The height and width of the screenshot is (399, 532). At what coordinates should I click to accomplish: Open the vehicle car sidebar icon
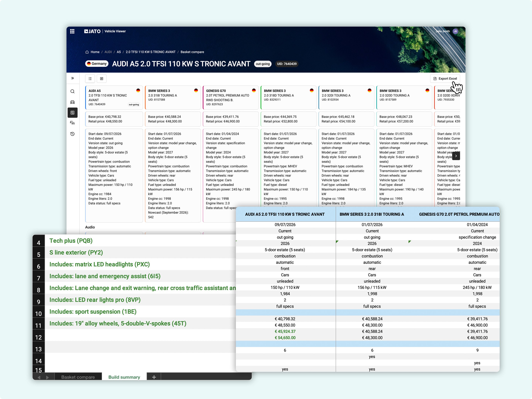[x=72, y=102]
